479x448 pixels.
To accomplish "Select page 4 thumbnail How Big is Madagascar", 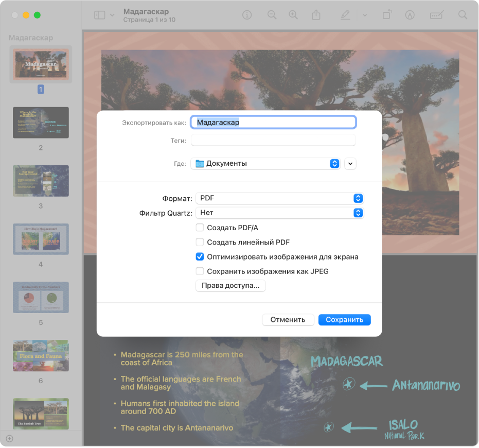I will 41,239.
